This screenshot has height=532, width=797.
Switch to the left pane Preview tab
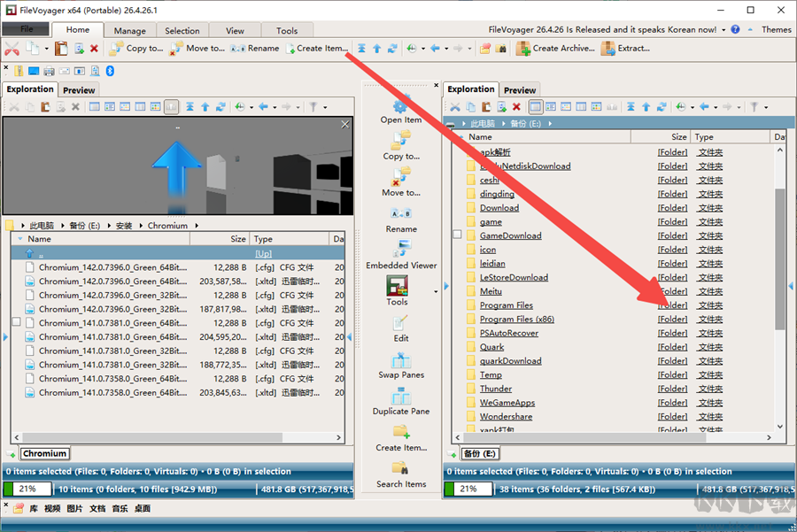tap(79, 90)
